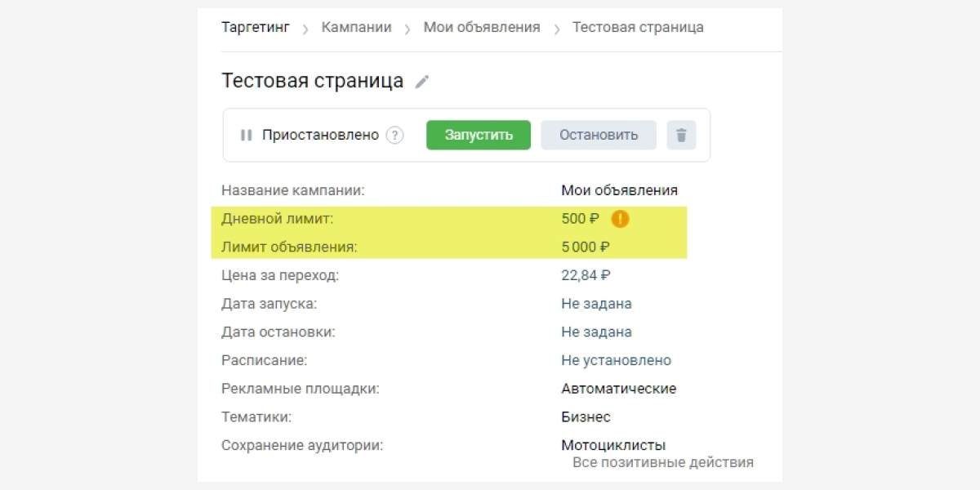Screen dimensions: 980x490
Task: Click the pencil edit icon beside the title
Action: (x=421, y=82)
